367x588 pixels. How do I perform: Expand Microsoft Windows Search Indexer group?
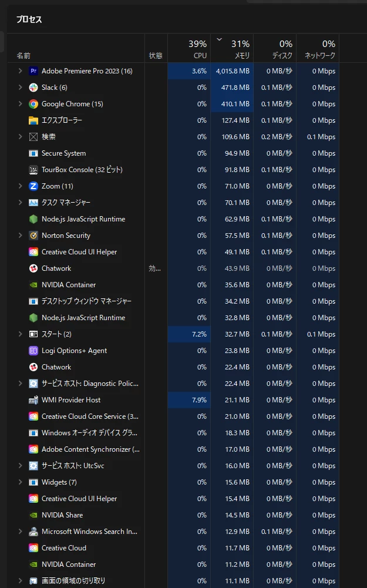[20, 532]
